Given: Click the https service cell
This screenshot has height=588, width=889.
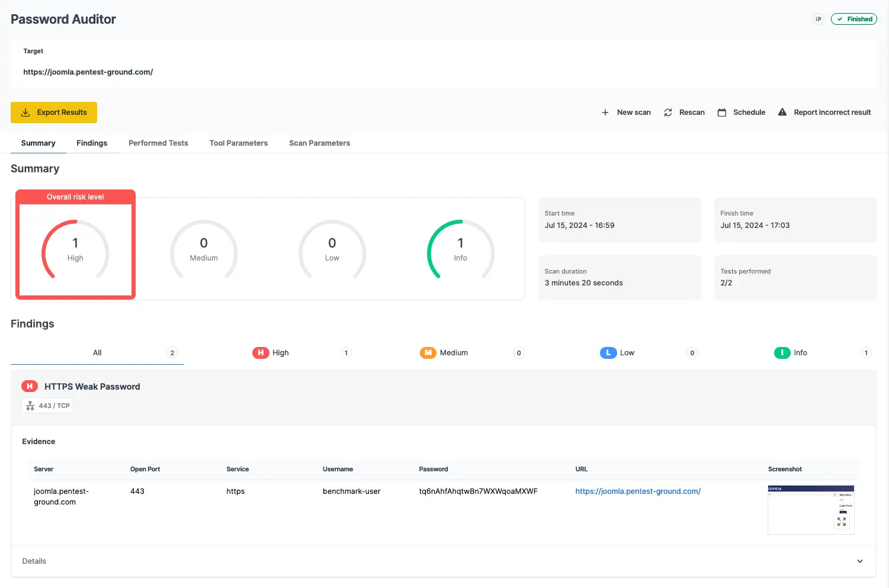Looking at the screenshot, I should click(236, 491).
